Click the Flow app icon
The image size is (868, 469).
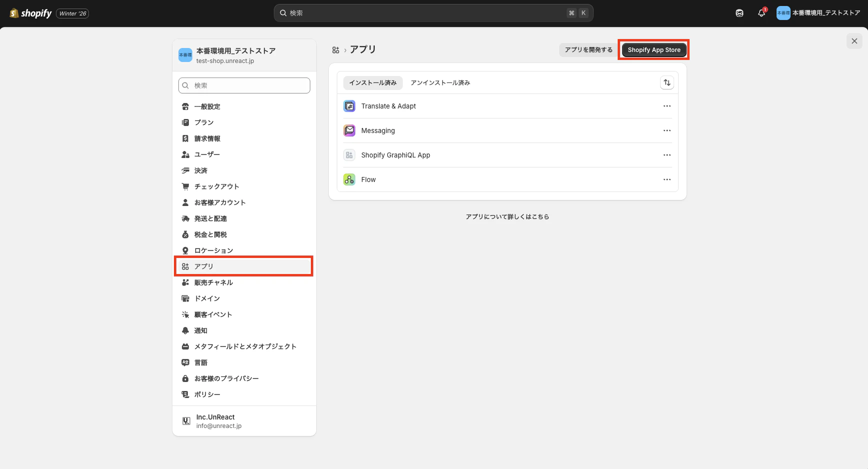pyautogui.click(x=349, y=179)
